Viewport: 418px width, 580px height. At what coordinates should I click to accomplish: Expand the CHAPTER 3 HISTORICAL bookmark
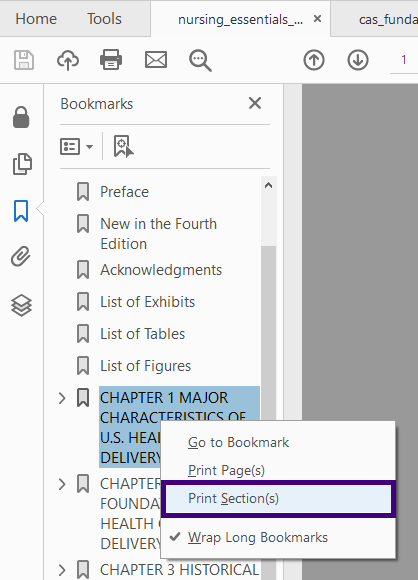[x=62, y=570]
